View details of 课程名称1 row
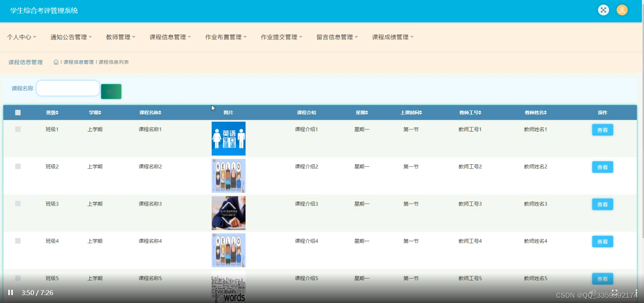644x303 pixels. coord(603,130)
